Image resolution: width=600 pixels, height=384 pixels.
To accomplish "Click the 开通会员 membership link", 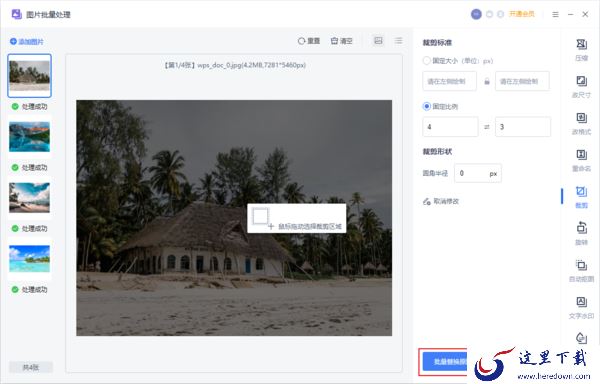I will click(522, 14).
